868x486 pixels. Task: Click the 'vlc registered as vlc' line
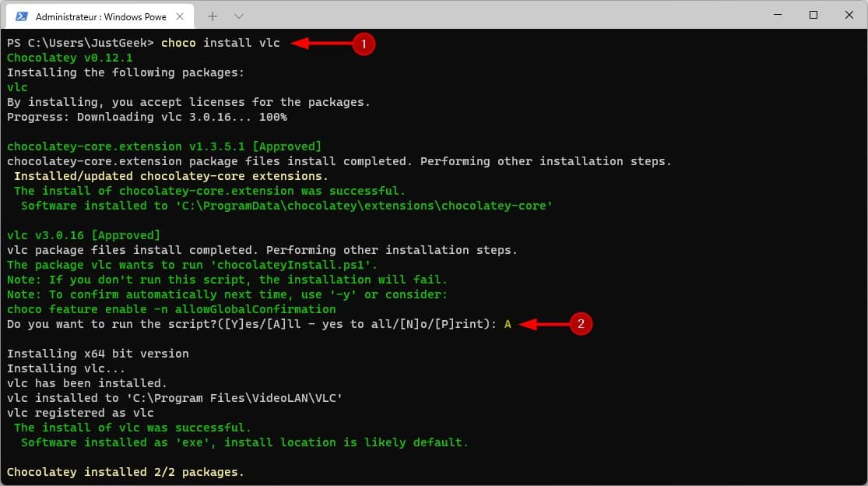(80, 413)
